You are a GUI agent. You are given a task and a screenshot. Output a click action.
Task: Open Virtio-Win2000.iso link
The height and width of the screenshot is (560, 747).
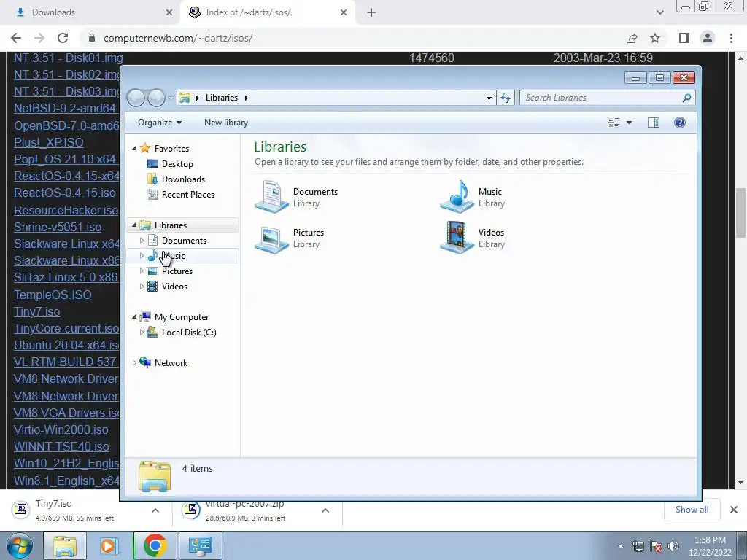(x=61, y=430)
